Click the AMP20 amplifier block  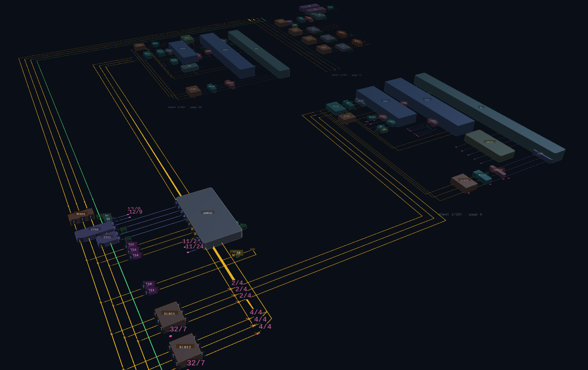pyautogui.click(x=490, y=145)
